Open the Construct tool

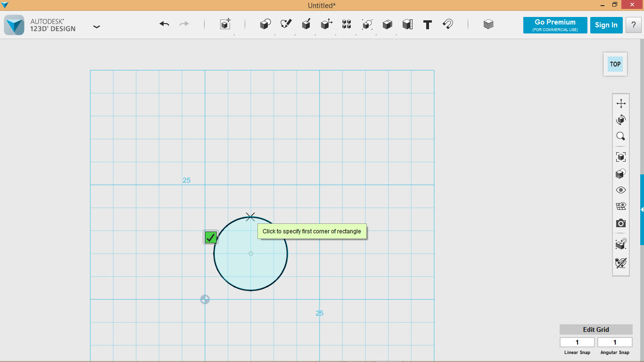point(306,25)
